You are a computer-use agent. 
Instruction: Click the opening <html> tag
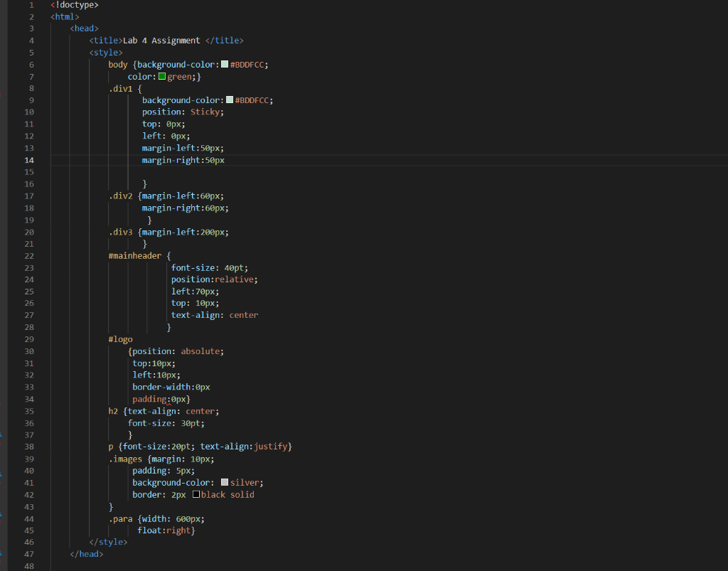(65, 17)
